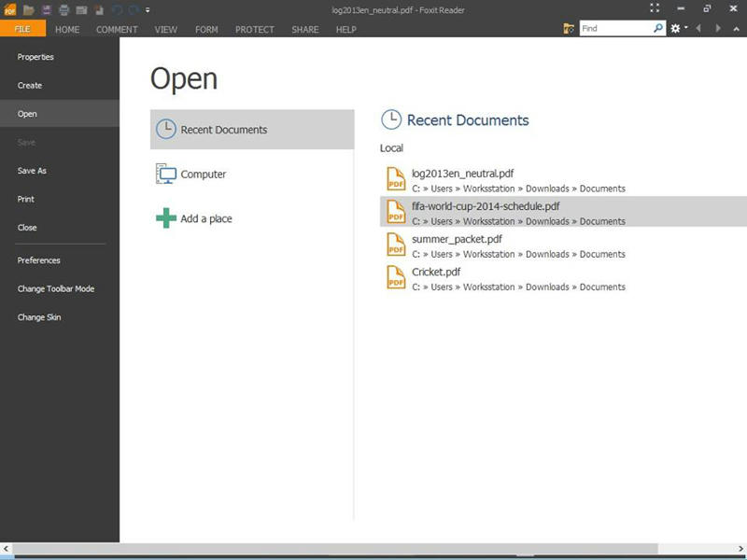Open the customize quick access dropdown
747x560 pixels.
click(x=148, y=10)
